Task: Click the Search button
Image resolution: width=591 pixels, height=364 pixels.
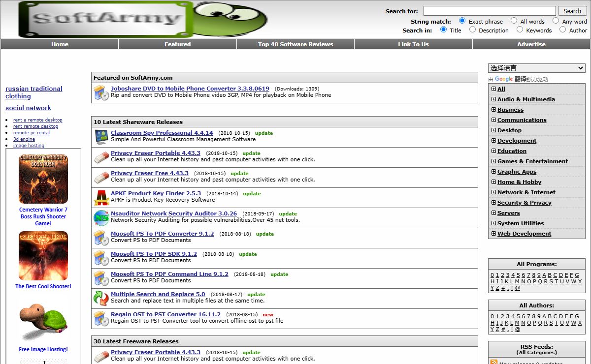Action: click(572, 11)
